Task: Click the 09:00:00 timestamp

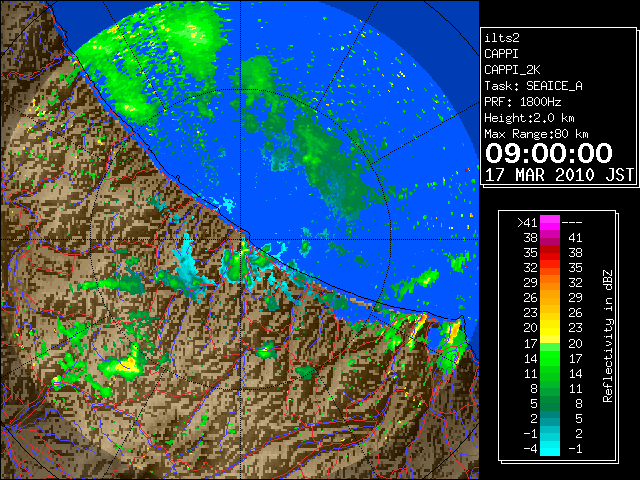Action: click(x=549, y=153)
